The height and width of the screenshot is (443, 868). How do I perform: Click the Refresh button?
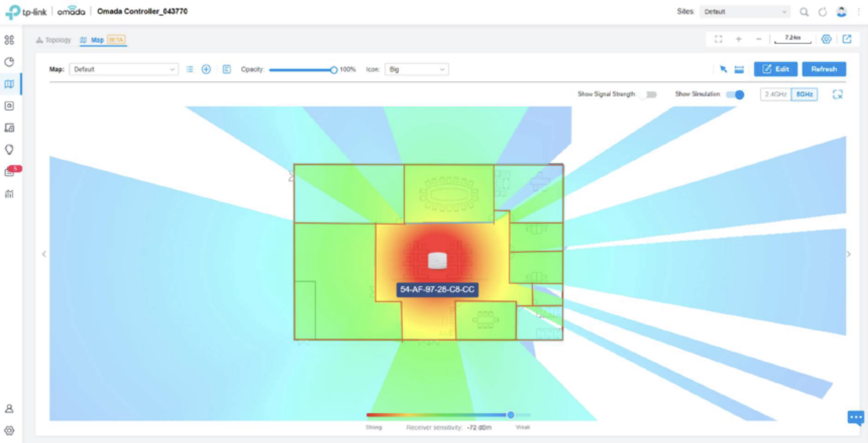click(824, 69)
